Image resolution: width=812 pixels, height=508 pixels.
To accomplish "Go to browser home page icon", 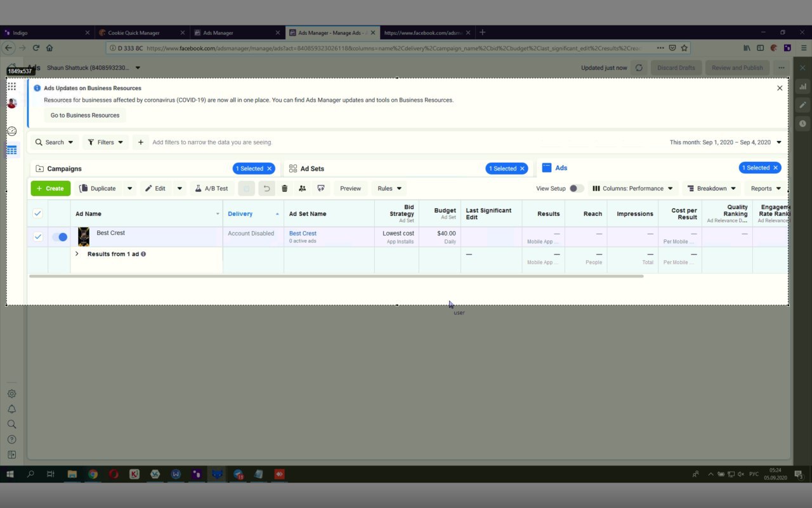I will (49, 48).
